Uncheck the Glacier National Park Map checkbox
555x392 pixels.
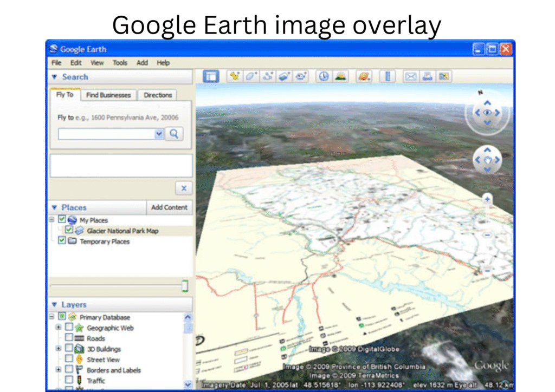tap(69, 231)
